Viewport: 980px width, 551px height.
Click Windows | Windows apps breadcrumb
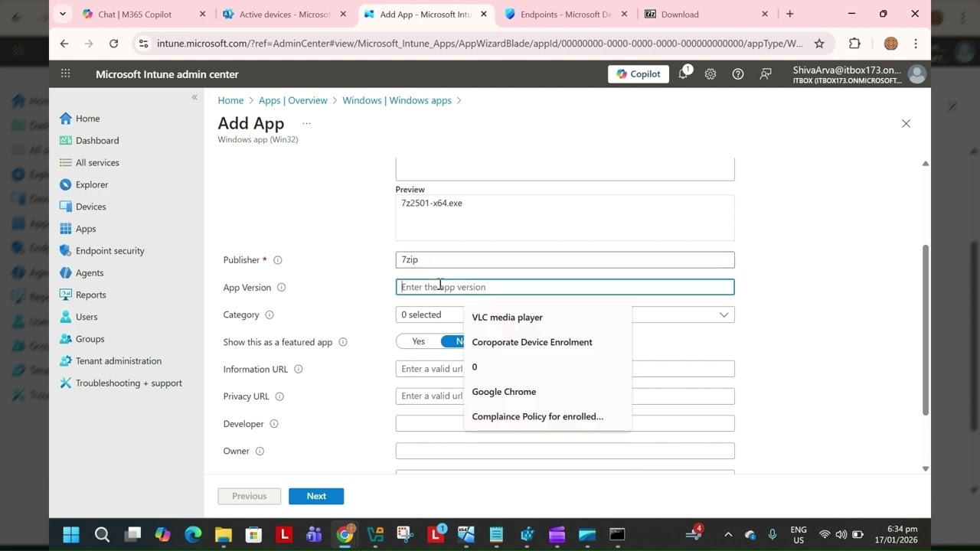click(x=397, y=100)
